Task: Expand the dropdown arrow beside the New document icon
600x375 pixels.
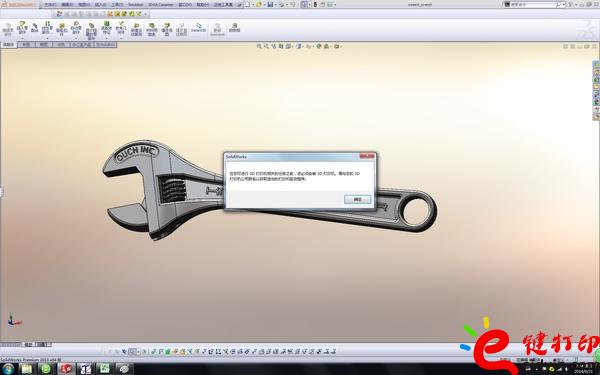Action: pos(253,5)
